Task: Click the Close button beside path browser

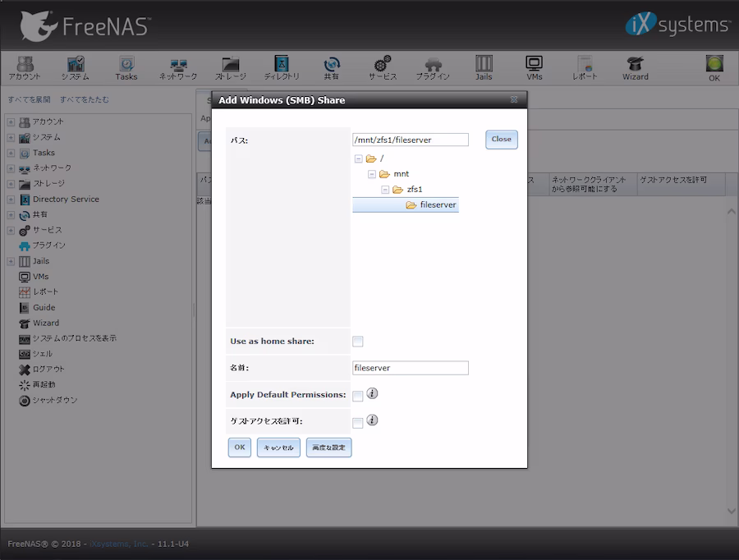Action: [502, 140]
